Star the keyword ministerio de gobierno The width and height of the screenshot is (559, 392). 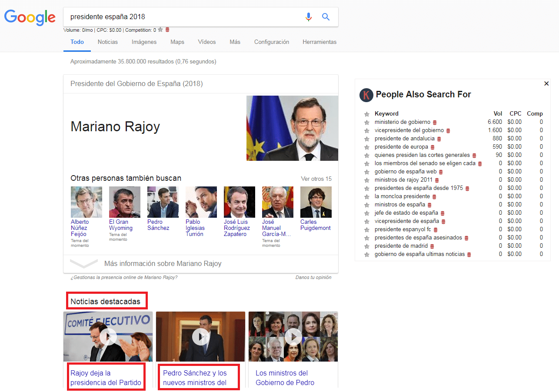point(367,122)
